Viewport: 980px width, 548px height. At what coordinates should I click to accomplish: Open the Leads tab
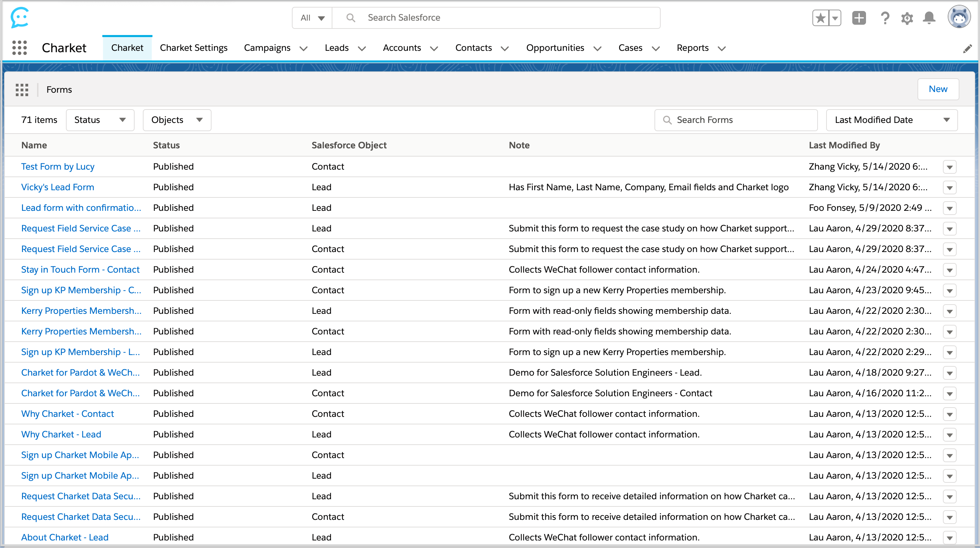337,48
